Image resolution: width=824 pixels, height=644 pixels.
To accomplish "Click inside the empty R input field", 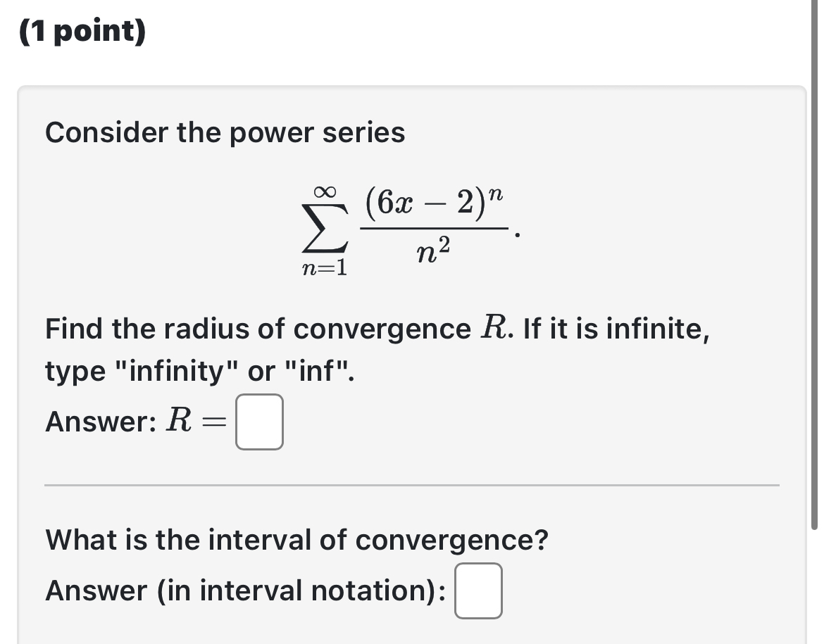I will (258, 422).
